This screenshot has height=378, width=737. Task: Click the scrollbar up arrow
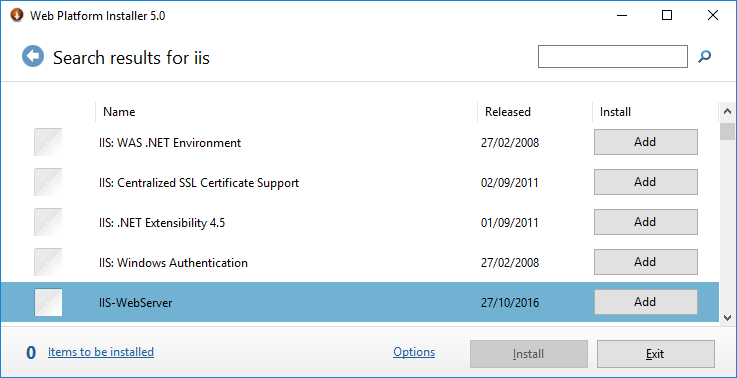point(728,112)
